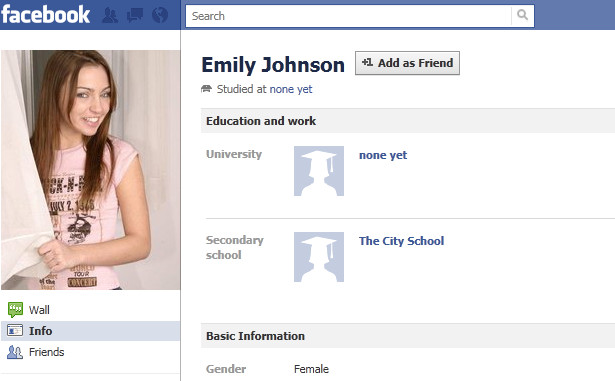Viewport: 615px width, 381px height.
Task: Click the University graduation cap thumbnail
Action: click(x=319, y=171)
